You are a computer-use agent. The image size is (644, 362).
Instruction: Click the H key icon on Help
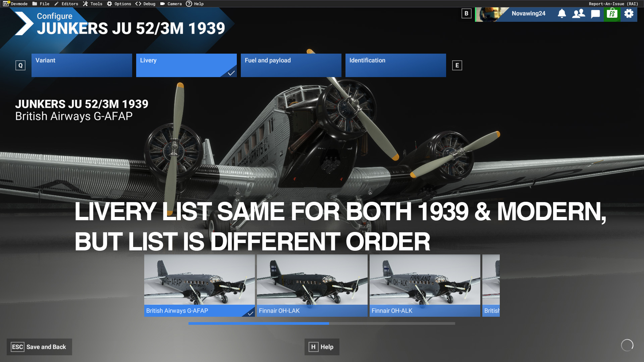313,347
